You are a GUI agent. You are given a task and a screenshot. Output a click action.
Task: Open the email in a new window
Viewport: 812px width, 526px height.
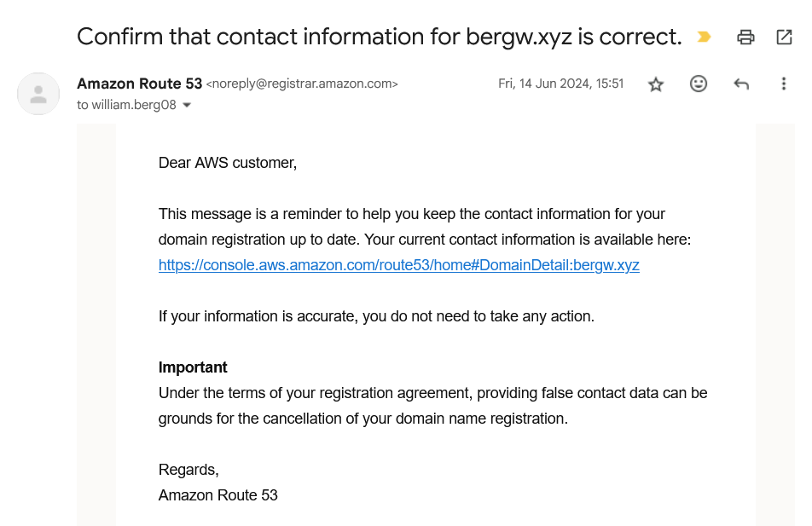(x=784, y=37)
